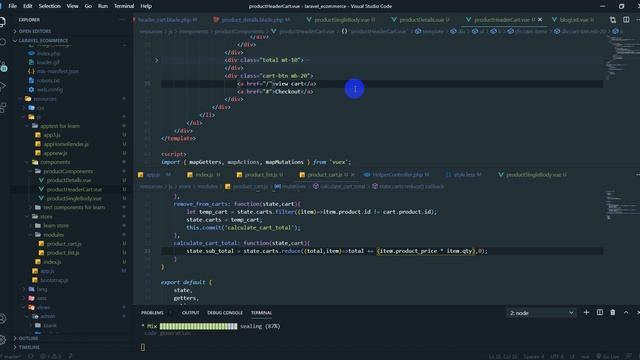640x360 pixels.
Task: Open the terminal selector dropdown '2: node'
Action: (541, 313)
